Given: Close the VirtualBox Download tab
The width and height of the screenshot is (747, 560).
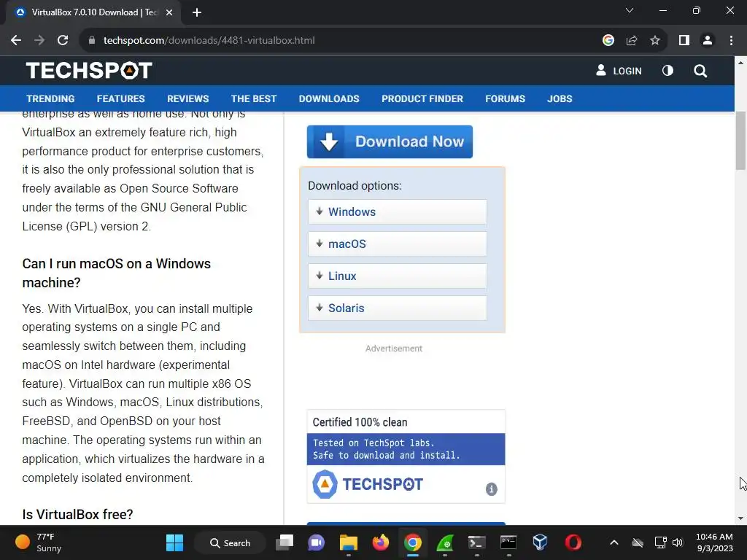Looking at the screenshot, I should (x=169, y=12).
